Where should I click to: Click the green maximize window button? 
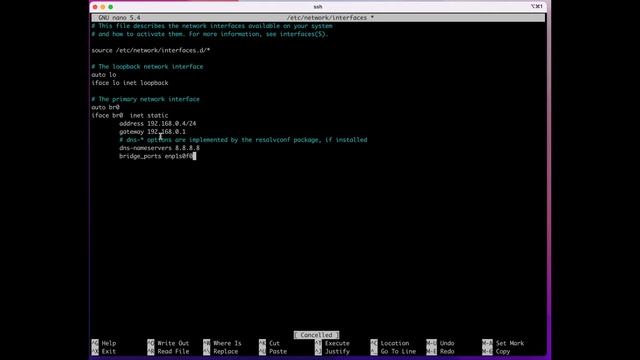111,7
